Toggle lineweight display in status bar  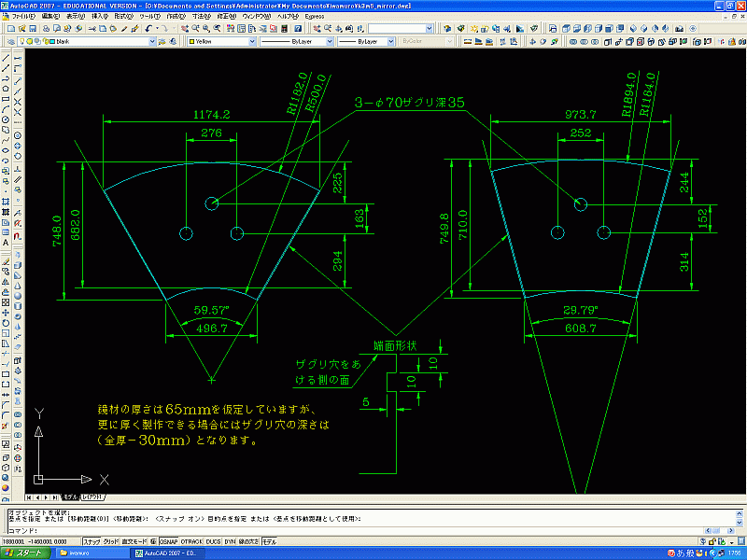click(248, 541)
